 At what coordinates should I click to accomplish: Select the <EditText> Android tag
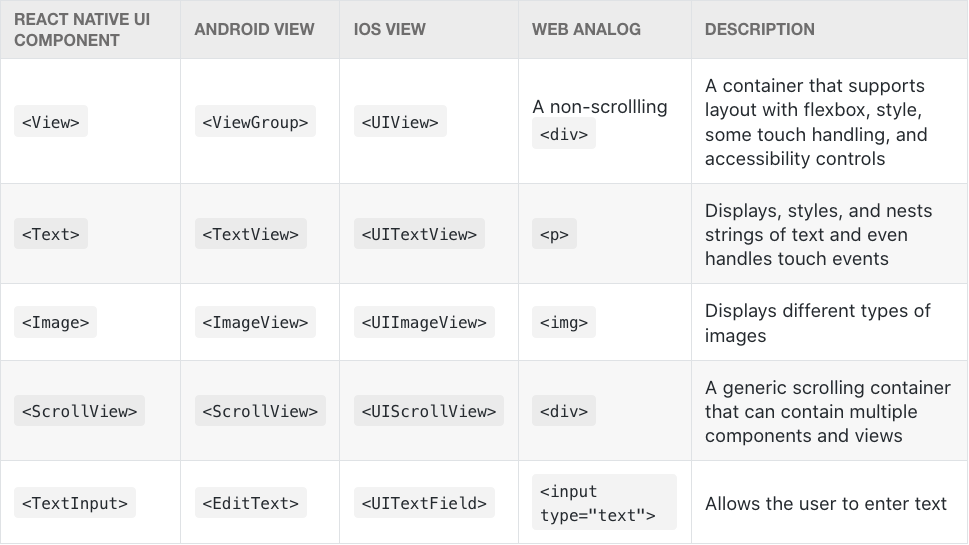coord(250,503)
